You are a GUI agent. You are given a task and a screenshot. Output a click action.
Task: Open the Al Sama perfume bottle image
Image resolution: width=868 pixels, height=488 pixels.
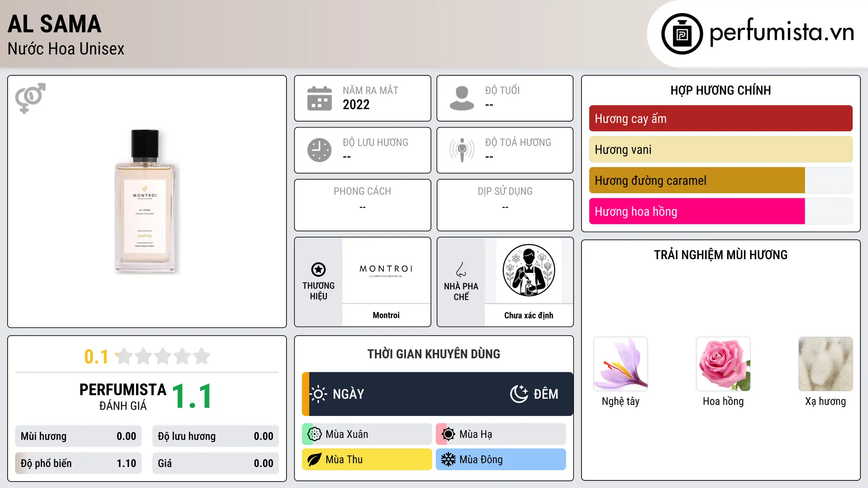(147, 202)
